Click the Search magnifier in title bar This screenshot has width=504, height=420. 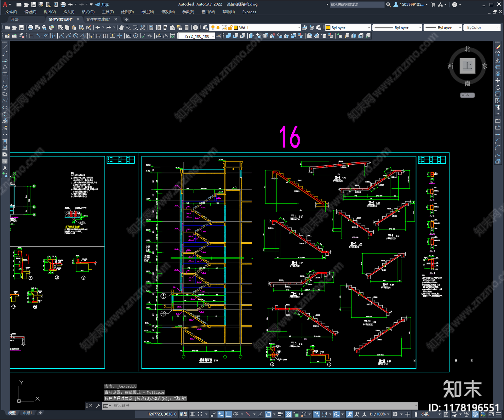tap(388, 4)
